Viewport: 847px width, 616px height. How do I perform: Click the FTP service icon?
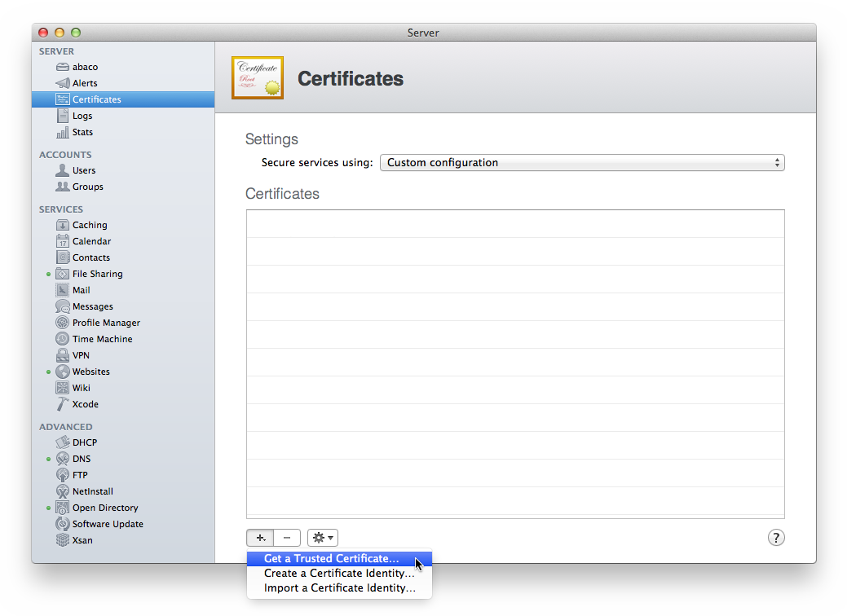tap(63, 475)
